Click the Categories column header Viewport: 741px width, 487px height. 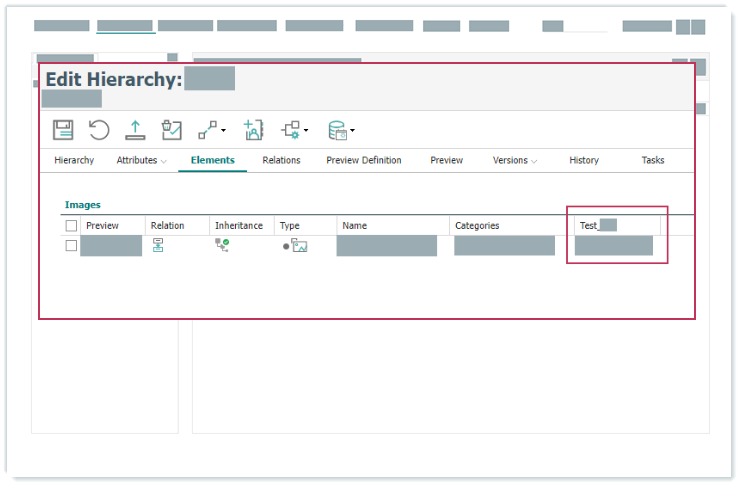pos(477,226)
